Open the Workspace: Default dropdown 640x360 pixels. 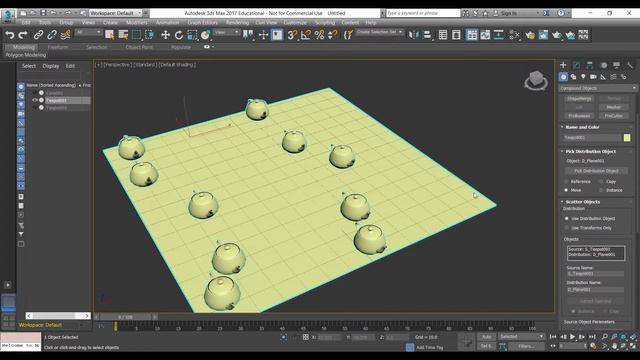[116, 13]
